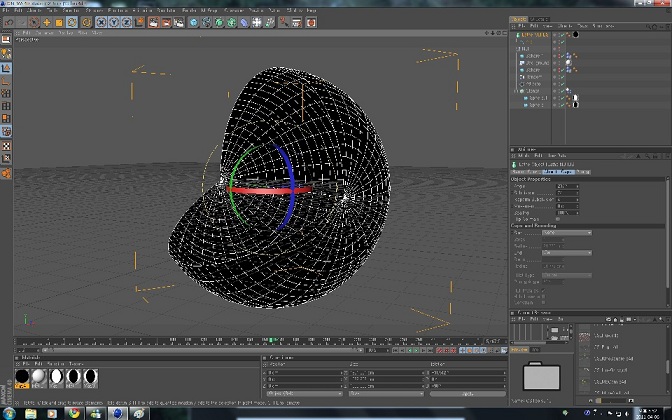Open the spline tools icon
The width and height of the screenshot is (672, 420).
coord(206,22)
